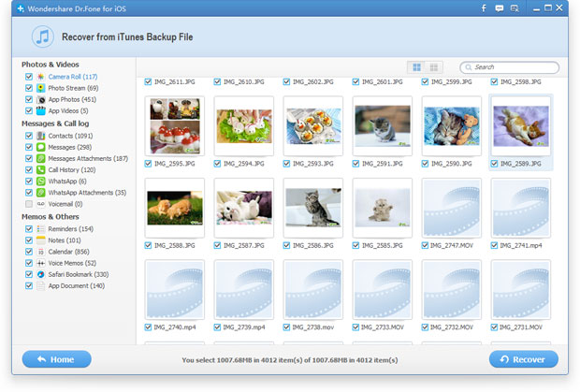Go back with the Home button

pyautogui.click(x=56, y=359)
